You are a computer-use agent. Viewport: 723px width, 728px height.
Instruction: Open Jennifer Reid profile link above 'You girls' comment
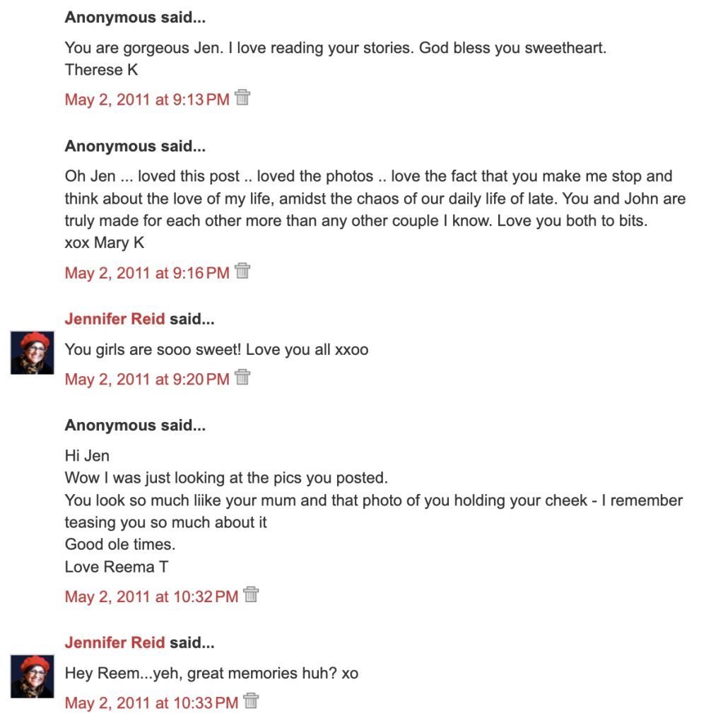114,319
